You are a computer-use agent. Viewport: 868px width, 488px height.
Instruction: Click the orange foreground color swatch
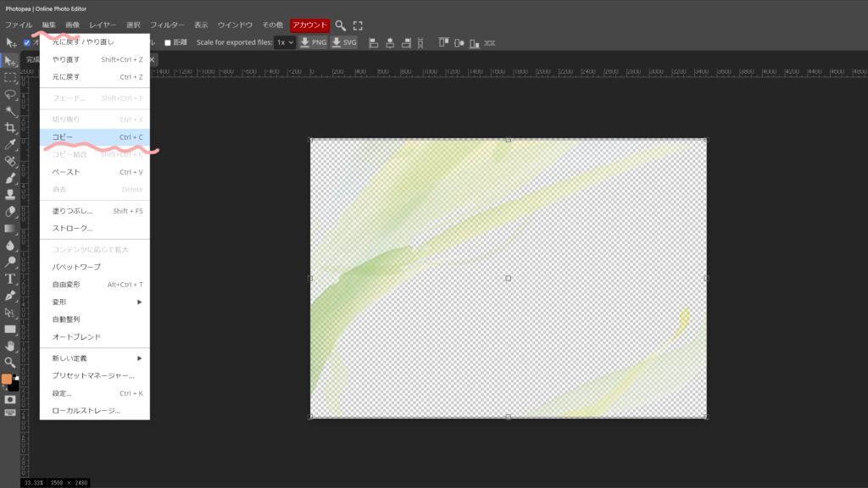[7, 380]
